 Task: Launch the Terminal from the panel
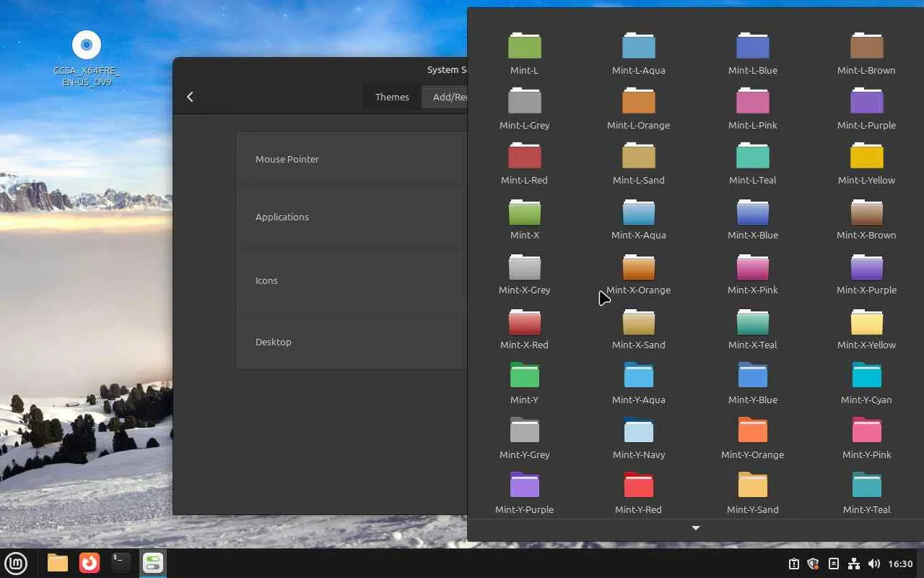(x=121, y=564)
